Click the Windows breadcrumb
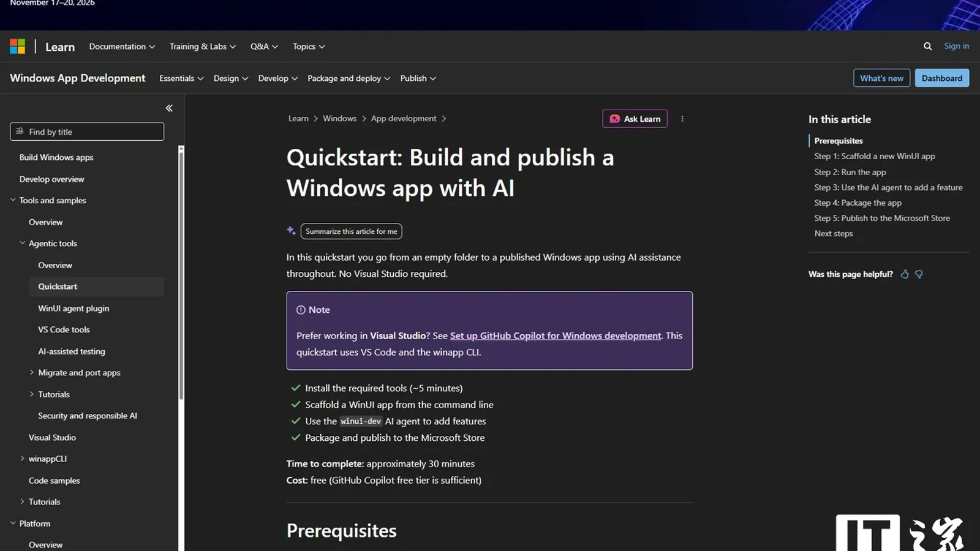 tap(339, 119)
